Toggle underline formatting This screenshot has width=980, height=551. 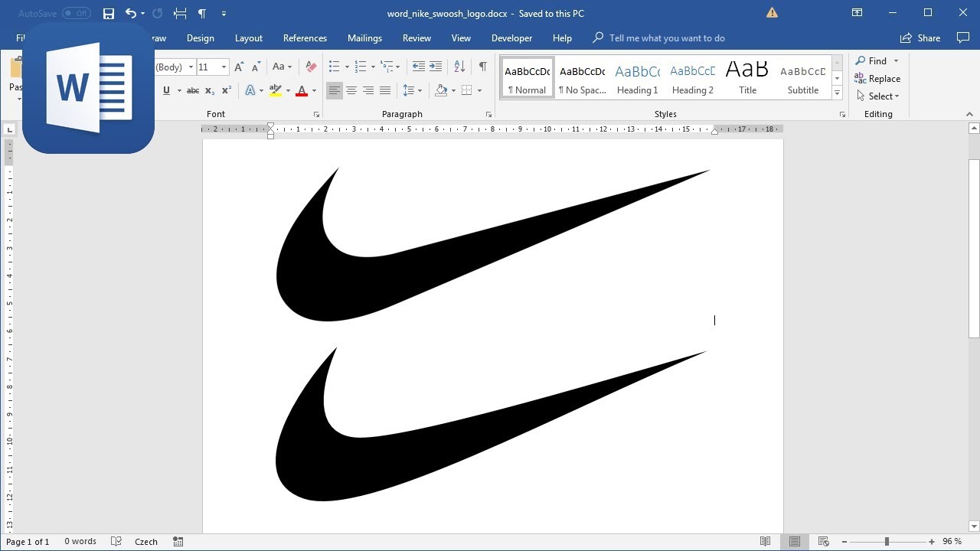(166, 90)
